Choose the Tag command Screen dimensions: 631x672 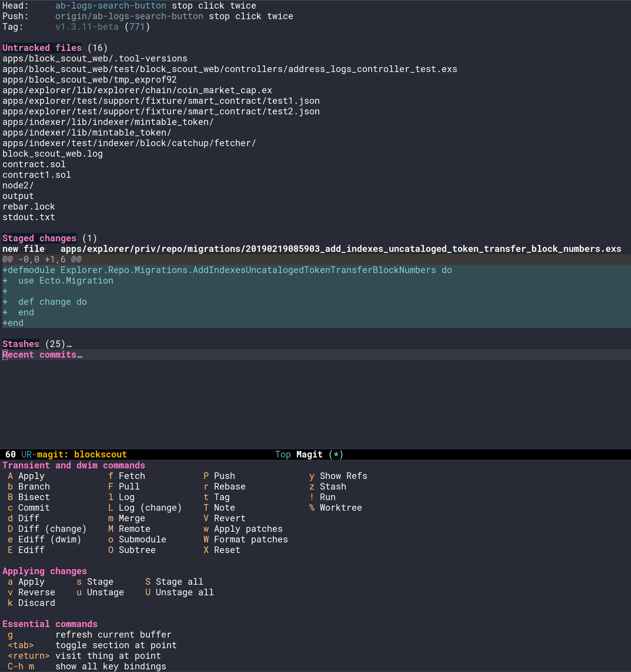(216, 497)
